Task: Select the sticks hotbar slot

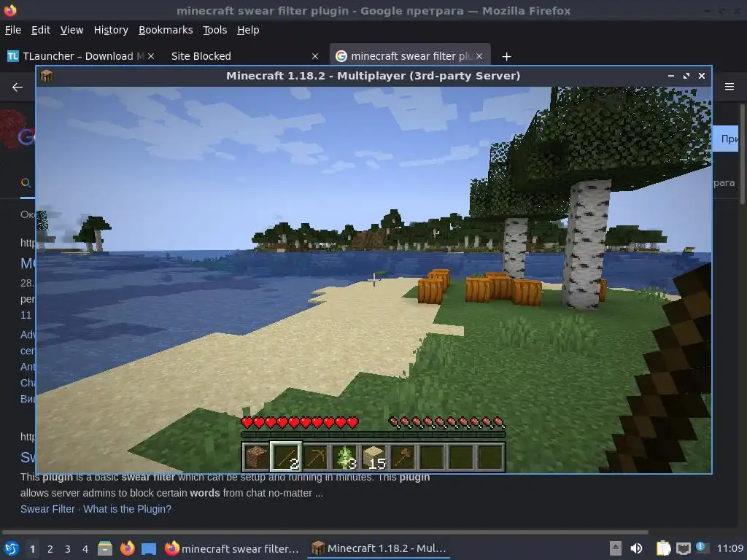Action: coord(286,457)
